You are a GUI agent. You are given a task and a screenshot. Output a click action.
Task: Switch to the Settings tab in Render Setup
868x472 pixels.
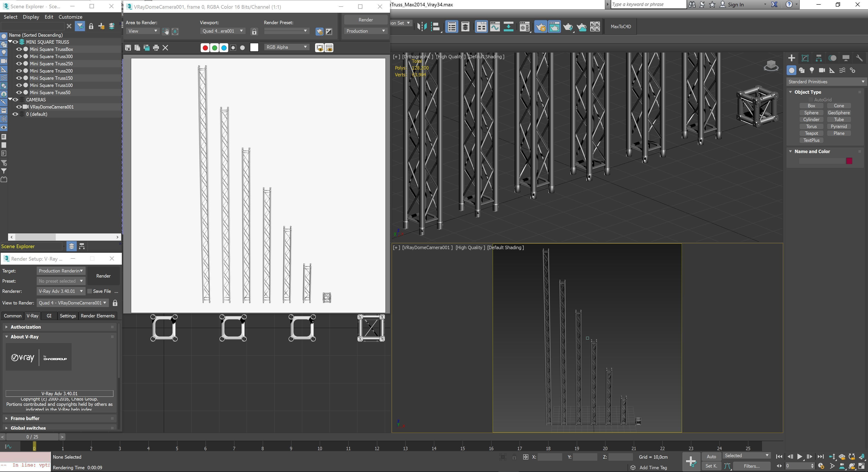tap(68, 316)
